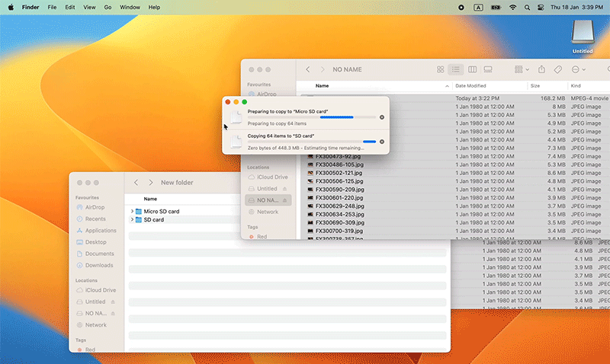Screen dimensions: 610x364
Task: Sort files by the Date Modified column
Action: point(470,86)
